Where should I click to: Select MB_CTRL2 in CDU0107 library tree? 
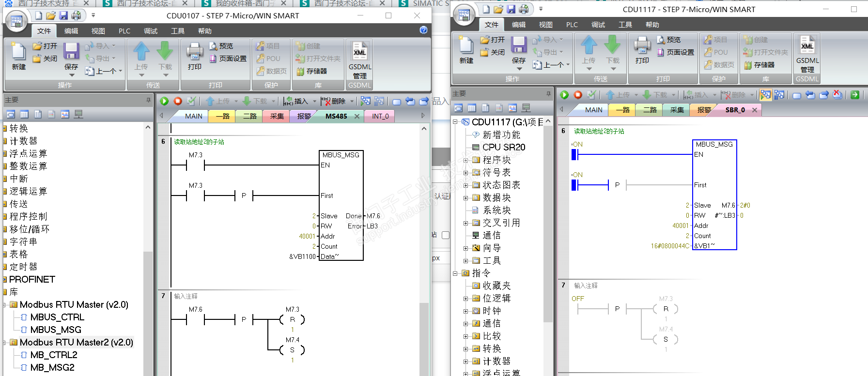click(x=54, y=355)
